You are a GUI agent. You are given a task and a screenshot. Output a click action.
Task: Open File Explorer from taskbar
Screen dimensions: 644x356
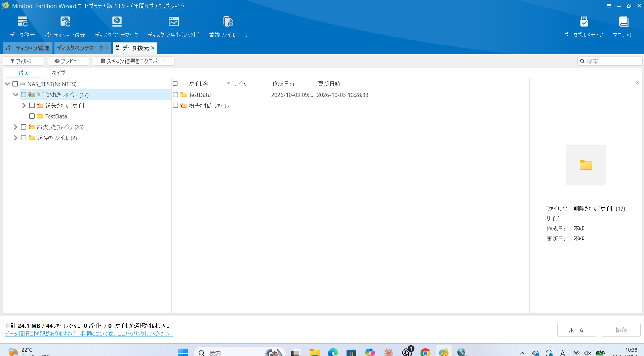click(x=315, y=352)
